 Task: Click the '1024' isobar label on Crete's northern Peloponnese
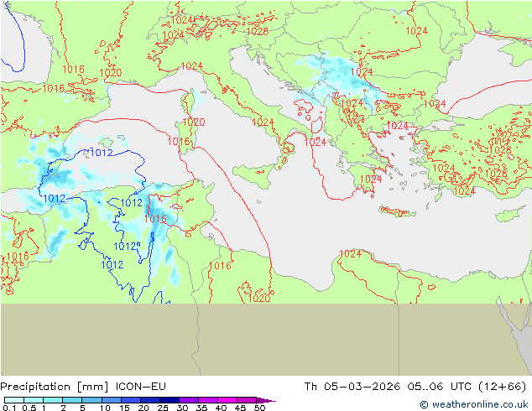371,179
